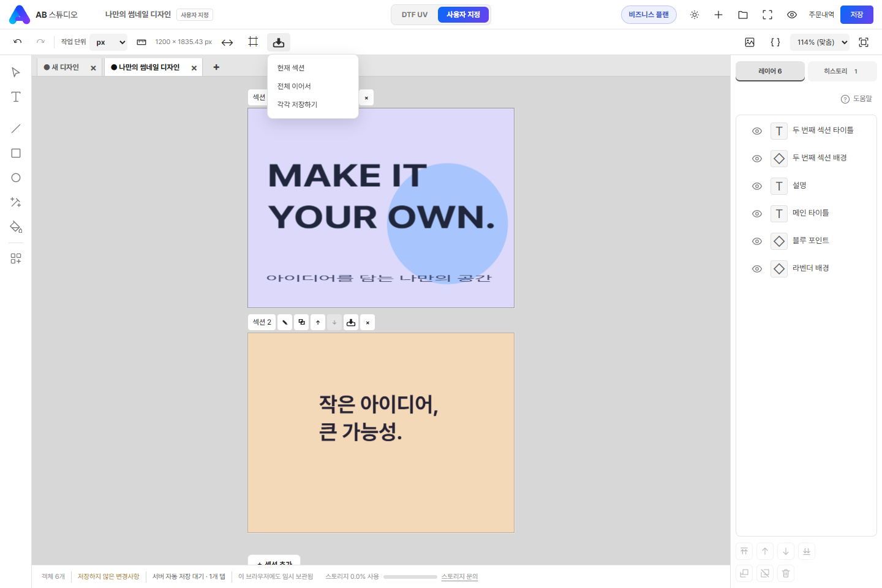Image resolution: width=882 pixels, height=588 pixels.
Task: Click the blue 저장 button
Action: point(857,15)
